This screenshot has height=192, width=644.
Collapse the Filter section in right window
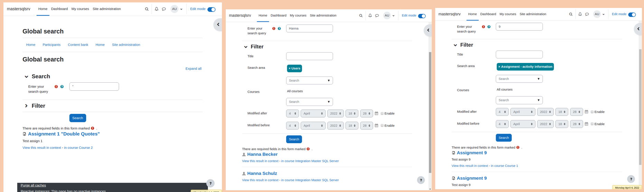tap(455, 45)
